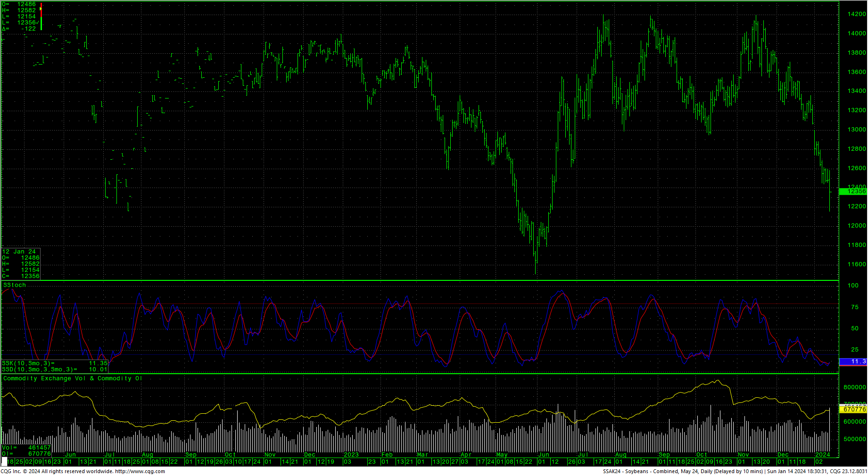This screenshot has height=475, width=868.
Task: Click the green 12356 last price marker
Action: [x=853, y=191]
